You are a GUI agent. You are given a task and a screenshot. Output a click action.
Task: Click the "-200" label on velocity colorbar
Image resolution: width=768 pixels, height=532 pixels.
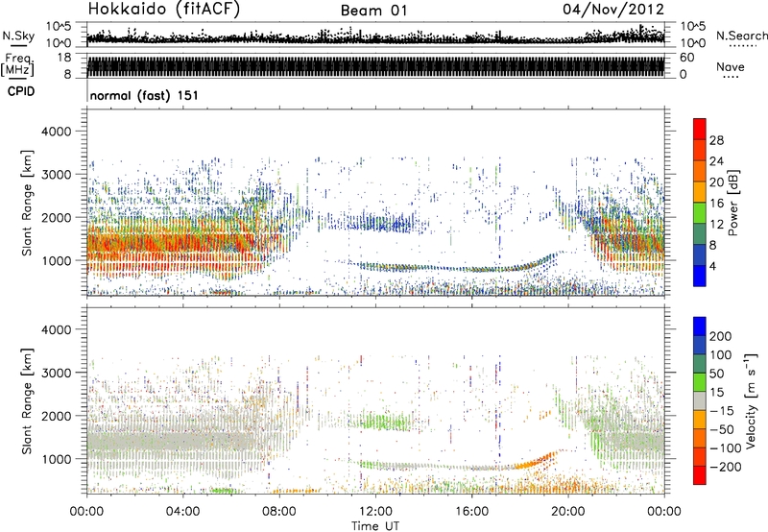[725, 467]
